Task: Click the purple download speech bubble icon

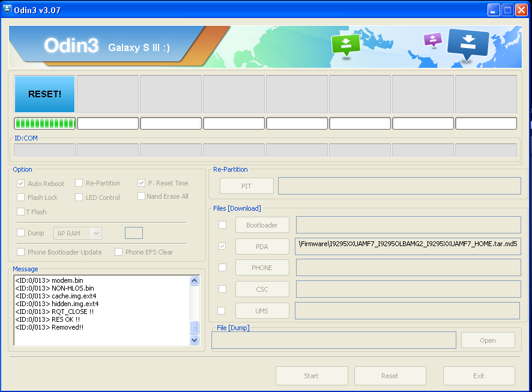Action: tap(432, 40)
